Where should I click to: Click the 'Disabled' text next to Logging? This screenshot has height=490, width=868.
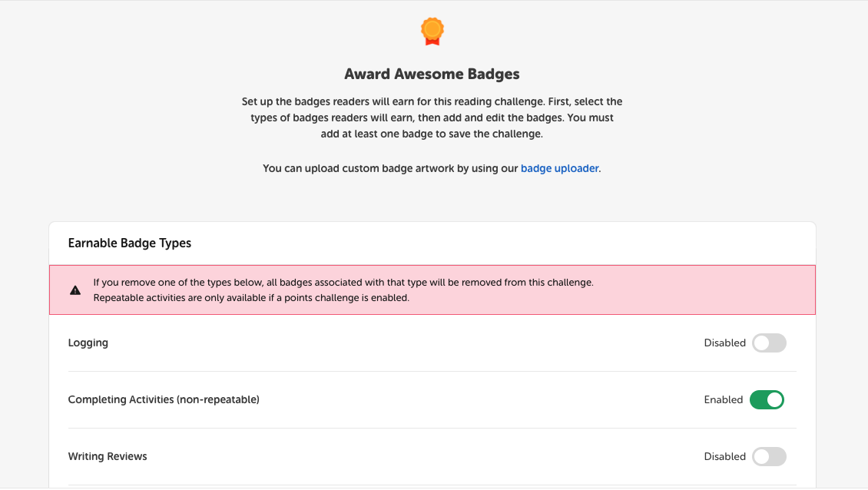725,343
